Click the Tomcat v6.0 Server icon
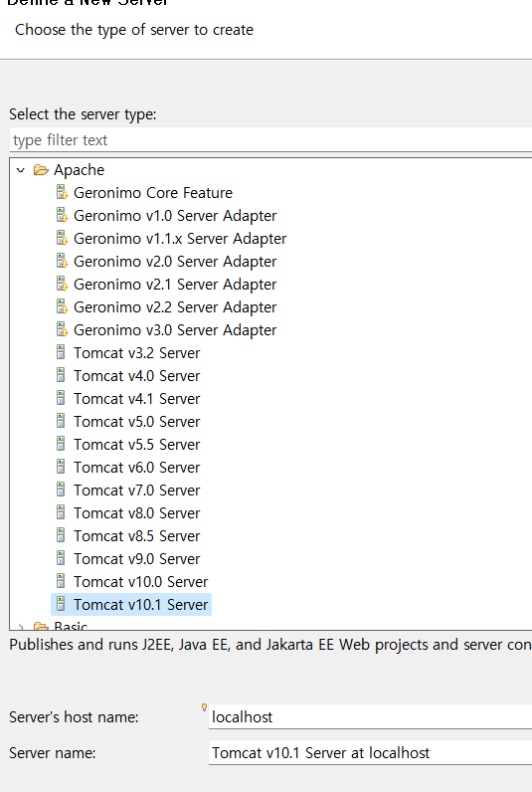This screenshot has height=792, width=532. [x=61, y=467]
